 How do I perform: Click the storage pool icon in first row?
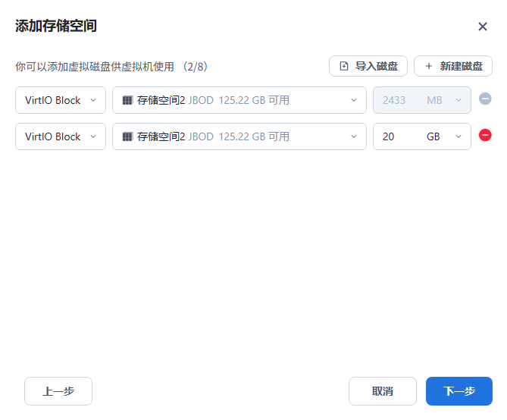pos(127,100)
